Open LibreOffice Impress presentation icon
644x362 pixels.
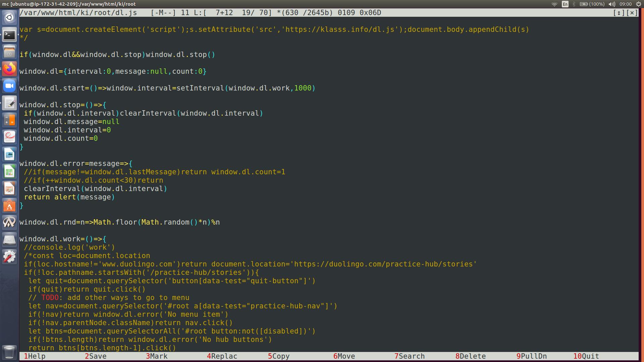point(9,189)
